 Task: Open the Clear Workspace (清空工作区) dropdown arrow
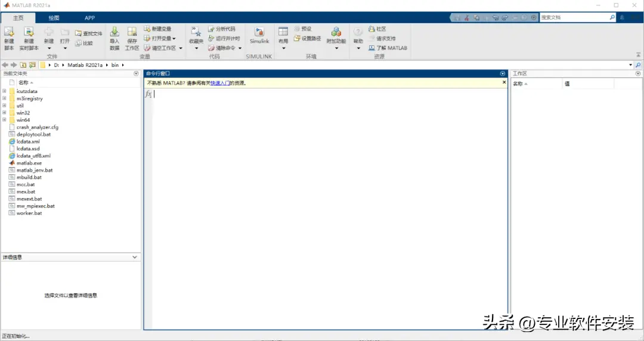(181, 48)
